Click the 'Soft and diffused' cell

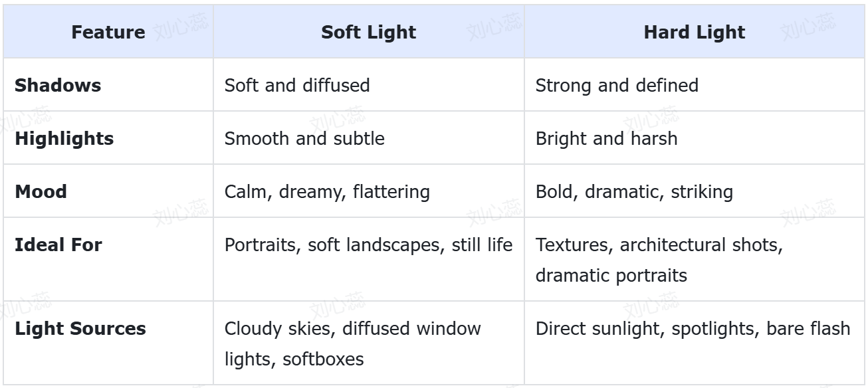tap(297, 85)
